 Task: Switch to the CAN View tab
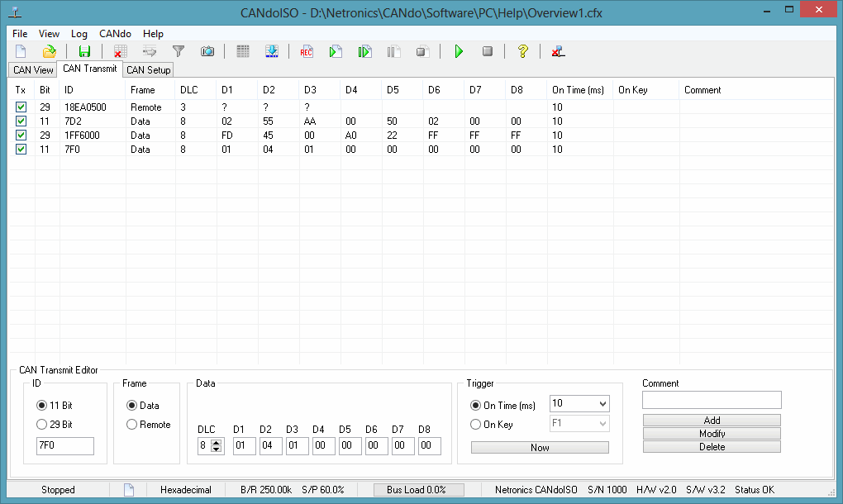click(x=33, y=70)
